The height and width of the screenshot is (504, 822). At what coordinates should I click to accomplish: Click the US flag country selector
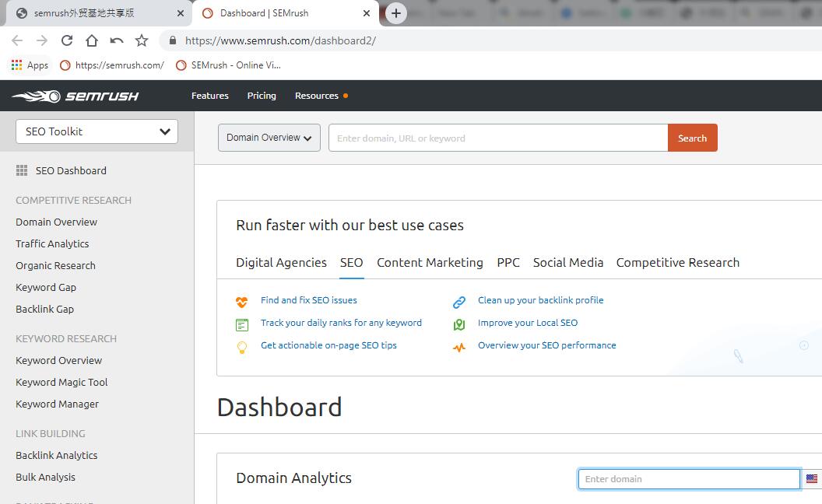click(812, 478)
